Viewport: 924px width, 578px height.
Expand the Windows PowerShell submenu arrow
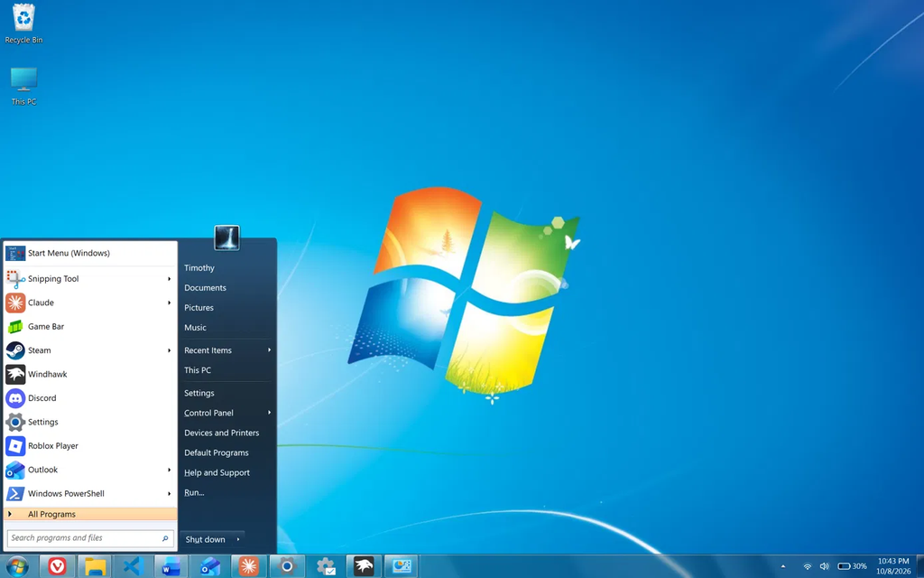[169, 494]
